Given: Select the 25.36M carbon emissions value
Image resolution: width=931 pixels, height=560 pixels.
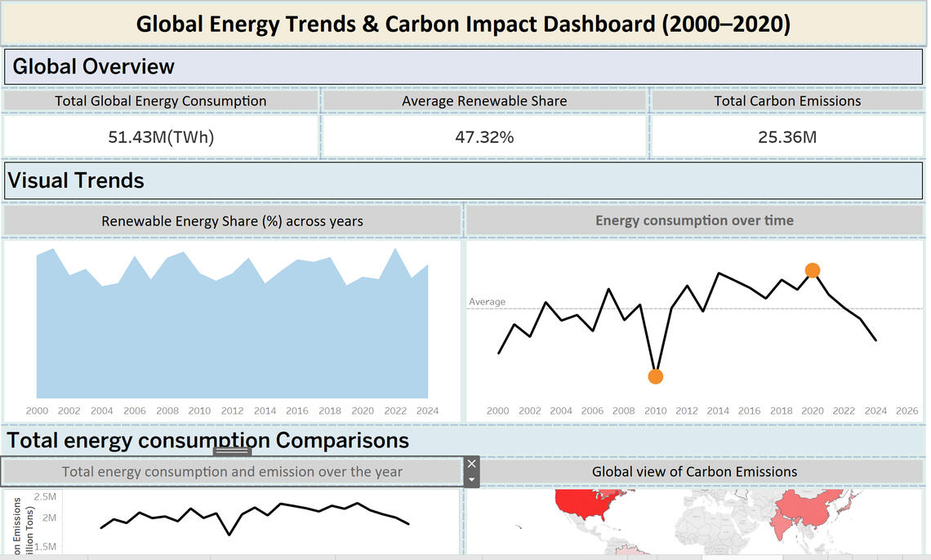Looking at the screenshot, I should pos(787,137).
